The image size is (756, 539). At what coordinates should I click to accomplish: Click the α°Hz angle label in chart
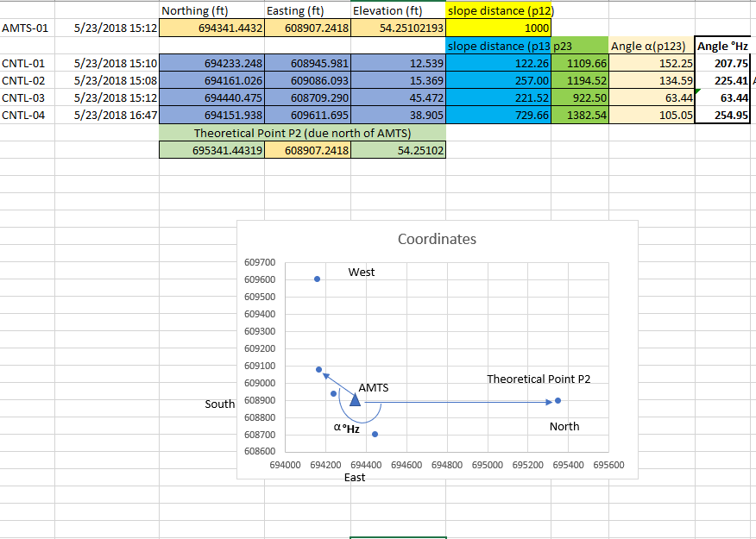click(x=347, y=428)
